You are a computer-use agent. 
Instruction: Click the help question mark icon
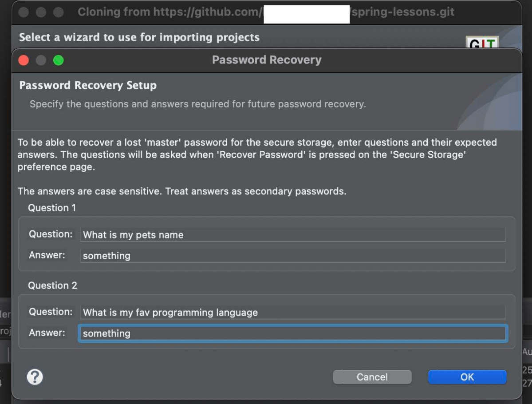[x=35, y=377]
